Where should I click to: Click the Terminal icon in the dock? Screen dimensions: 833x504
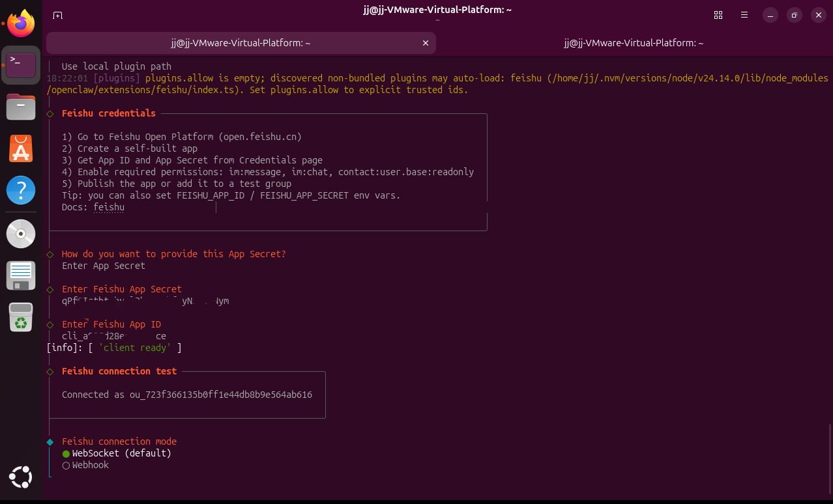coord(21,65)
